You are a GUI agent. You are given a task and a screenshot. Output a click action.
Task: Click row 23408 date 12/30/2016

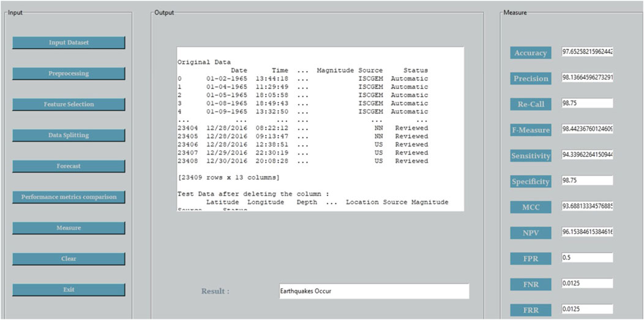(227, 161)
